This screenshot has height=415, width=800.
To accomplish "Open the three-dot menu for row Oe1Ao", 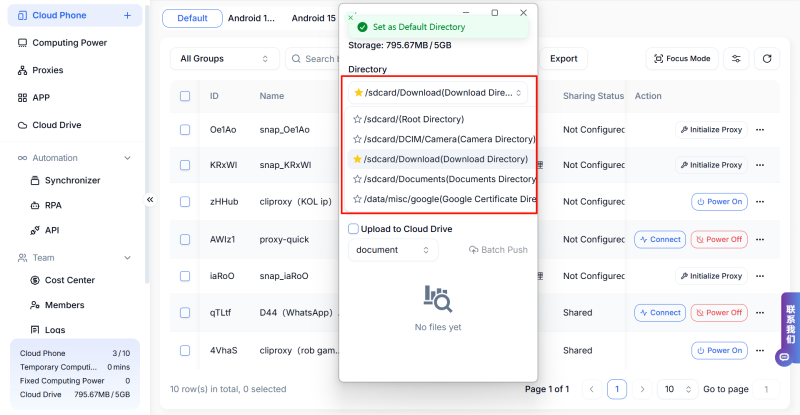I will (760, 130).
